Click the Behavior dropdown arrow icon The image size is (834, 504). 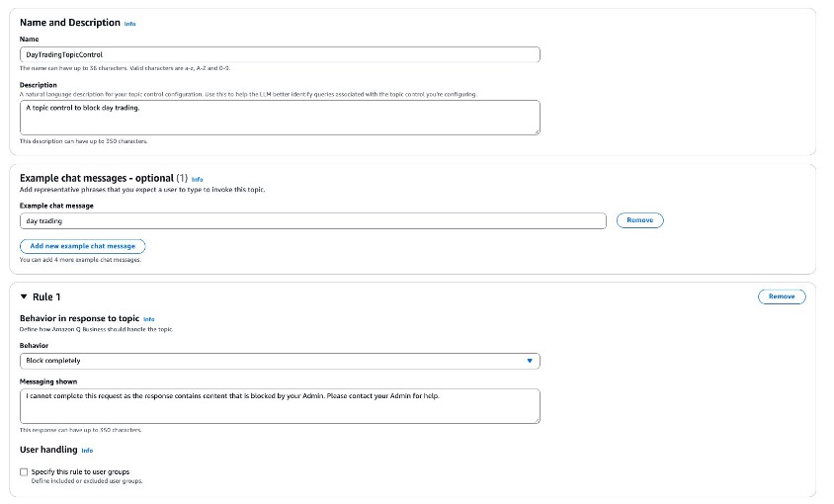(530, 361)
